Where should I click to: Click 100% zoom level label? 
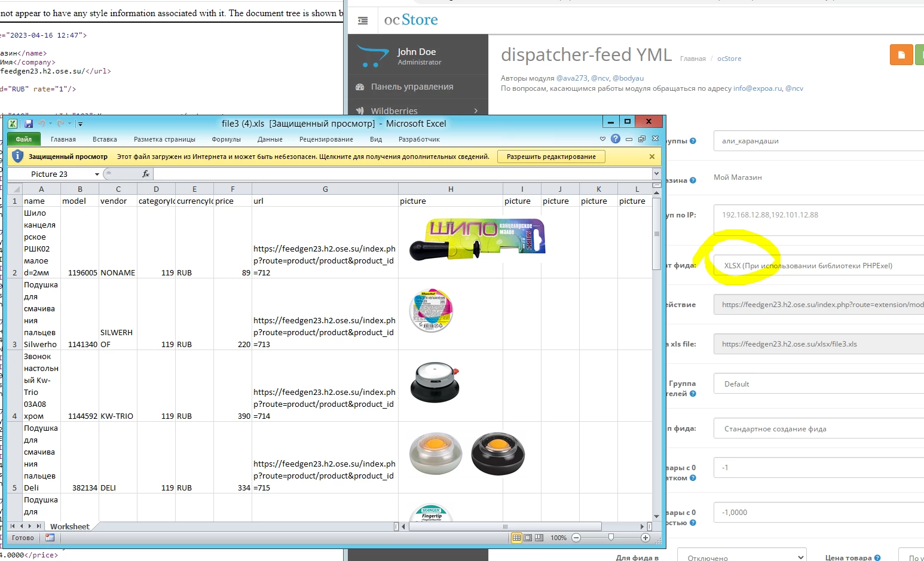coord(558,538)
